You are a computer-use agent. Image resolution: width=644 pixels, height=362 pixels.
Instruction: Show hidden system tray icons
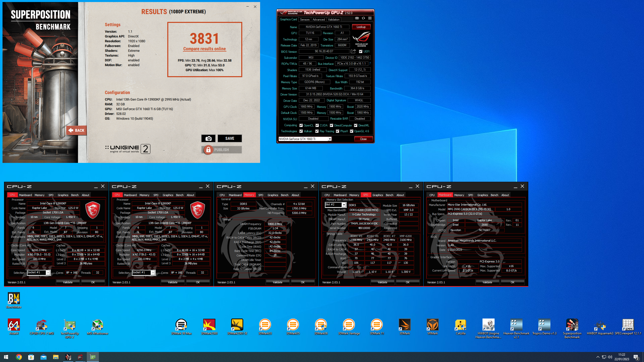click(x=598, y=357)
